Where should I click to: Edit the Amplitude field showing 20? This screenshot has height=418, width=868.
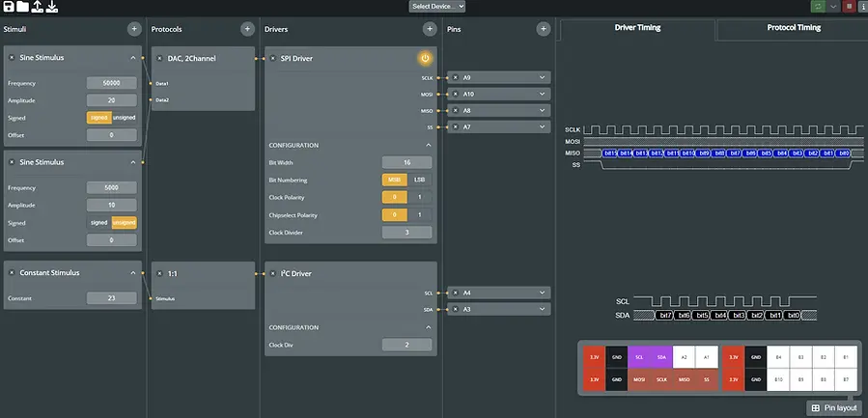[112, 100]
